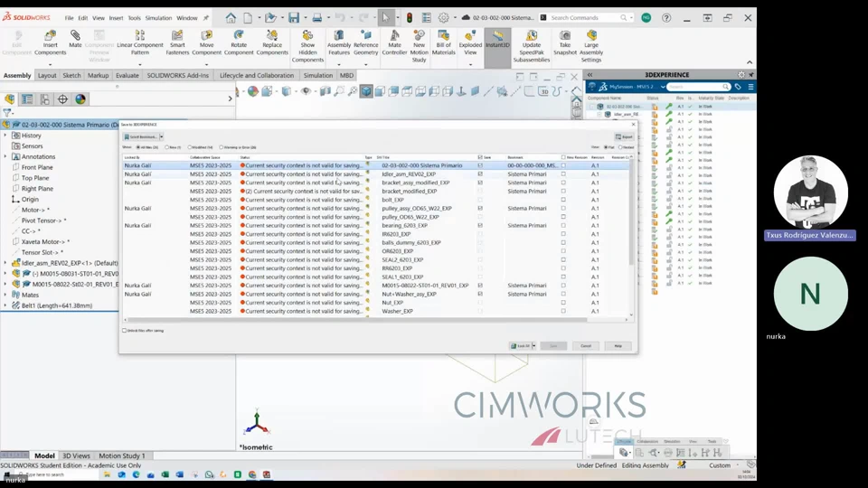Expand the Annotations tree node
Image resolution: width=868 pixels, height=488 pixels.
[5, 156]
